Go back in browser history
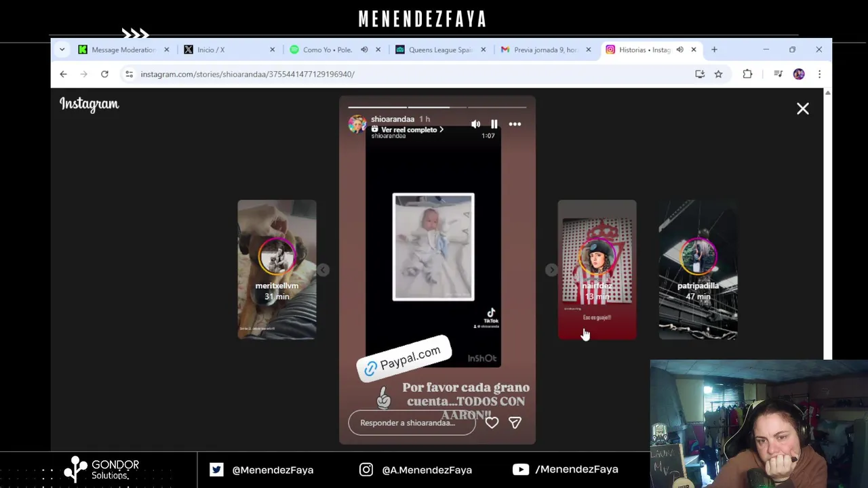868x488 pixels. coord(63,74)
